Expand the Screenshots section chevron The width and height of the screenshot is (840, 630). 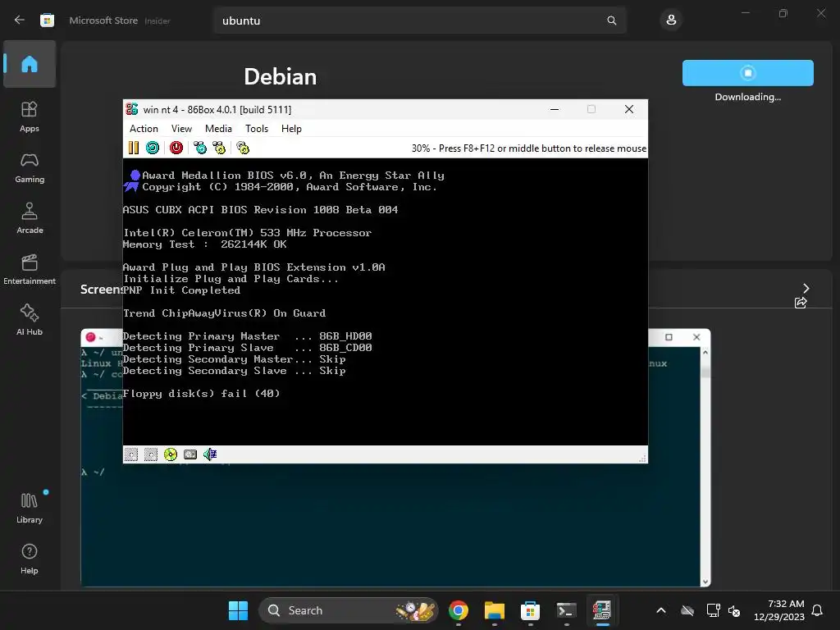click(806, 288)
